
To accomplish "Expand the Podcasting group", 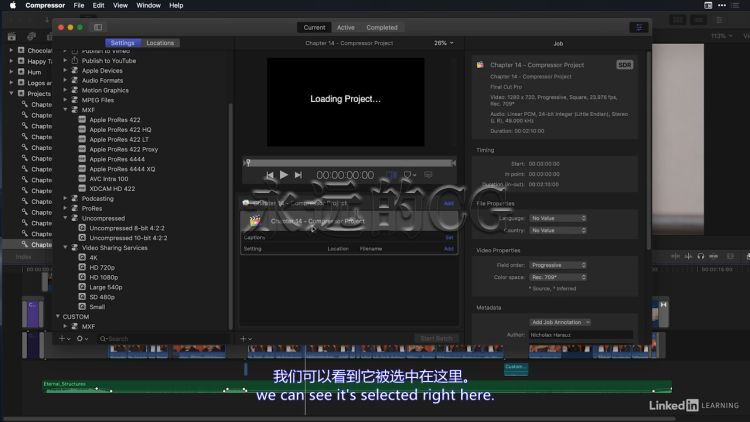I will pyautogui.click(x=66, y=199).
